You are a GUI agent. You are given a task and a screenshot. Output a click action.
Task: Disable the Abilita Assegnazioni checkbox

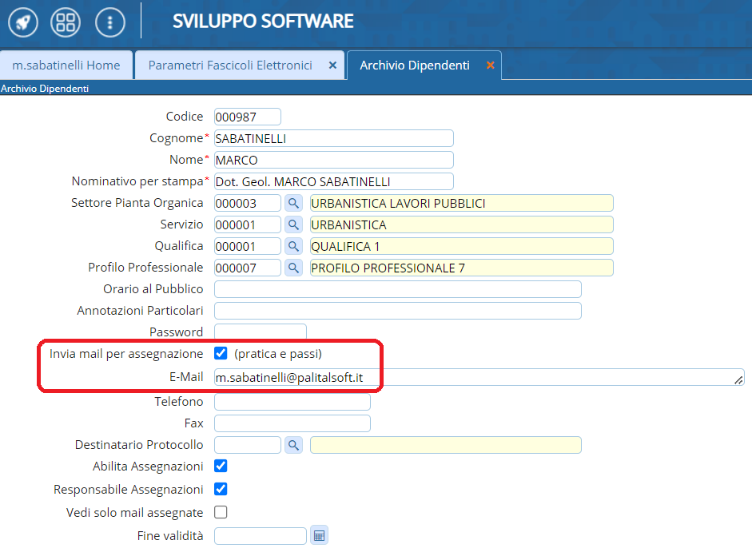pos(221,466)
